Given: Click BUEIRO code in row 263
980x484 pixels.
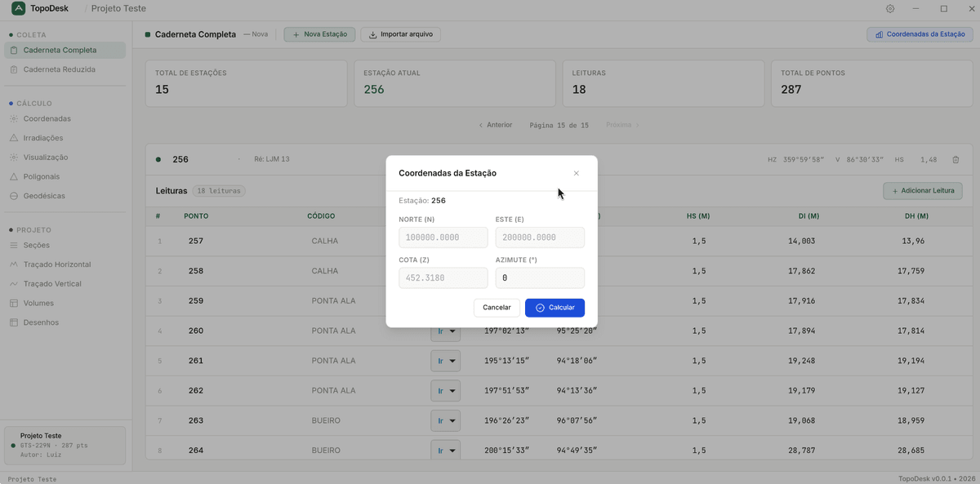Looking at the screenshot, I should 326,421.
